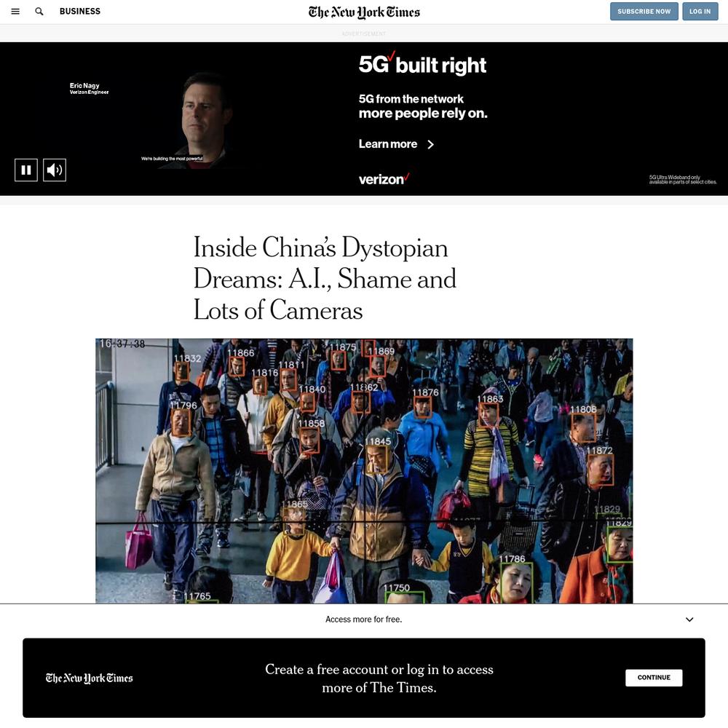Screen dimensions: 728x728
Task: Pause the Verizon ad video
Action: point(26,170)
